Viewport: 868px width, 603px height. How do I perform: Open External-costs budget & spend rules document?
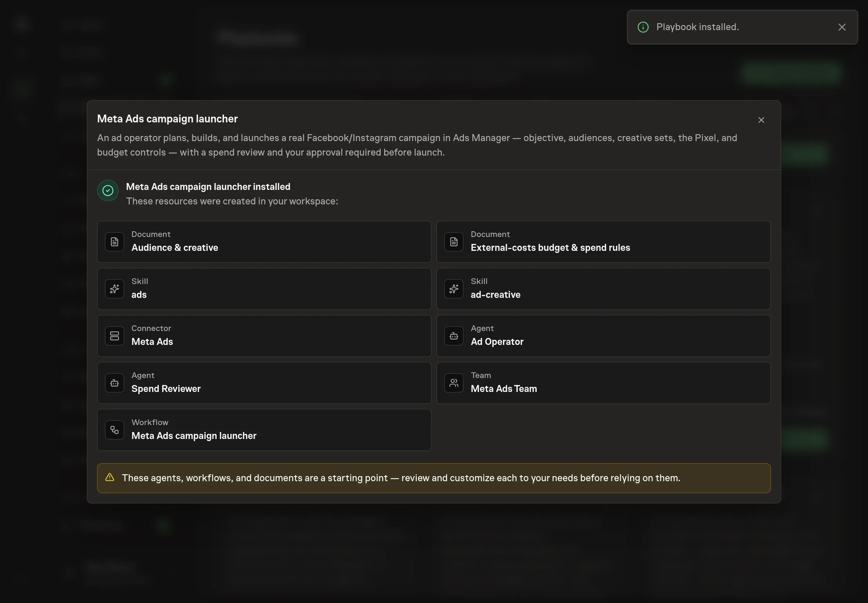tap(550, 248)
